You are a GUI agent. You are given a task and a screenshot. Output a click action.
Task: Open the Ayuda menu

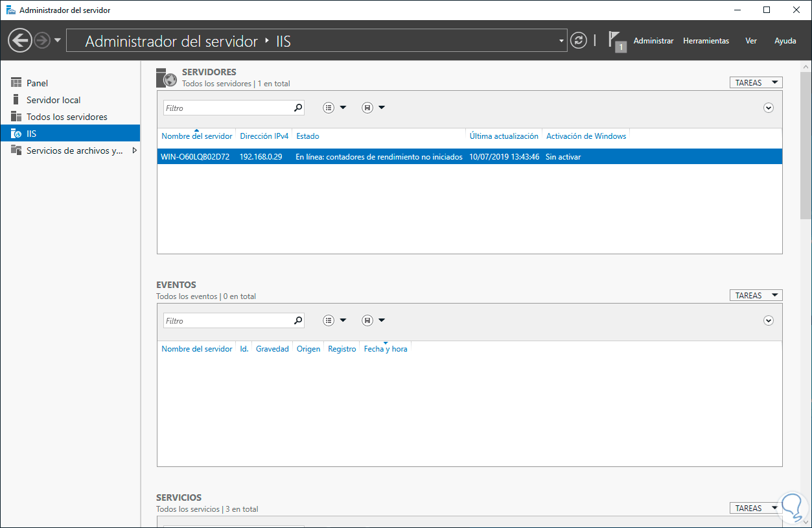point(785,41)
